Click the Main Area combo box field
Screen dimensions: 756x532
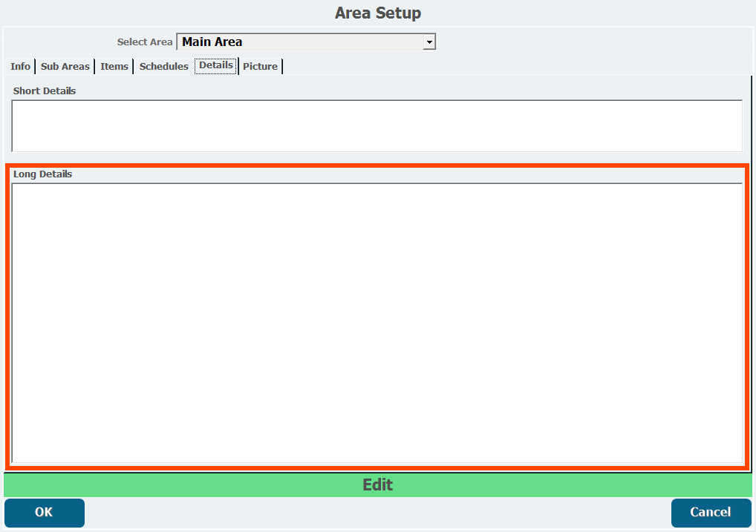[x=306, y=42]
